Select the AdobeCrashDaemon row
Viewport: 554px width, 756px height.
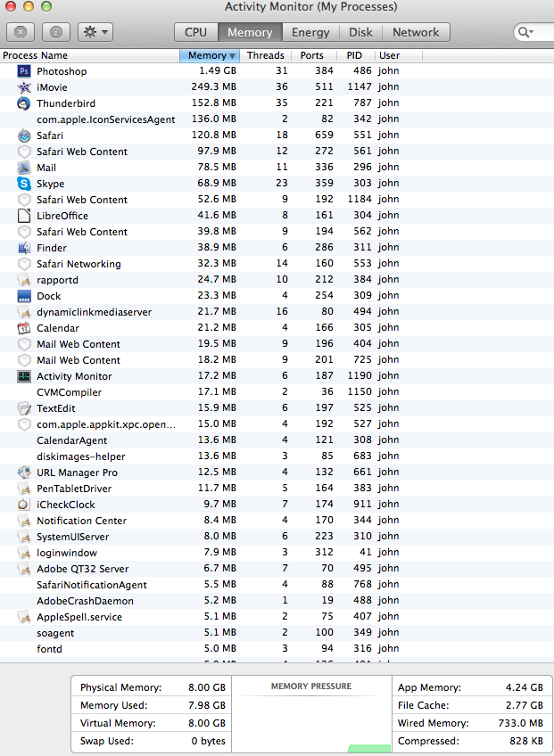277,601
